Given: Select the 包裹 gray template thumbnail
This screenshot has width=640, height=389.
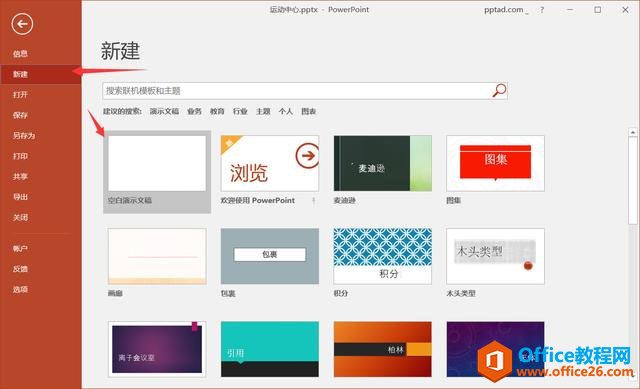Looking at the screenshot, I should [270, 256].
